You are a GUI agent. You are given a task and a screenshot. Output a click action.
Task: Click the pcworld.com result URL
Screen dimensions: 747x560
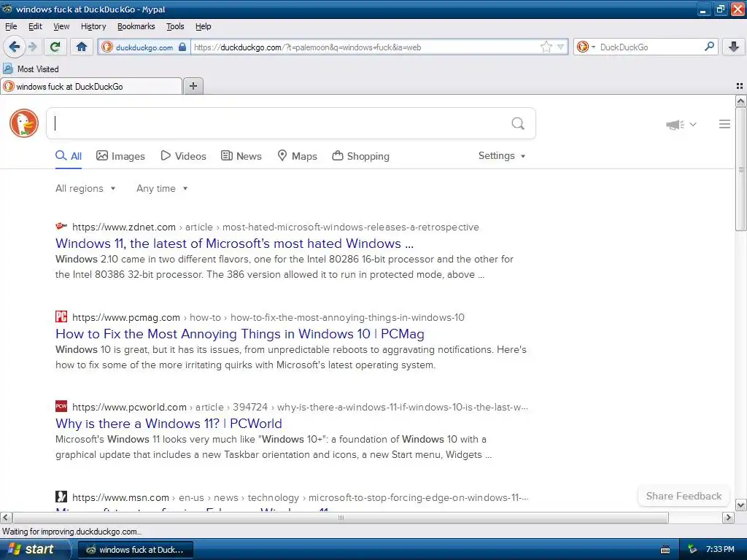(x=300, y=407)
